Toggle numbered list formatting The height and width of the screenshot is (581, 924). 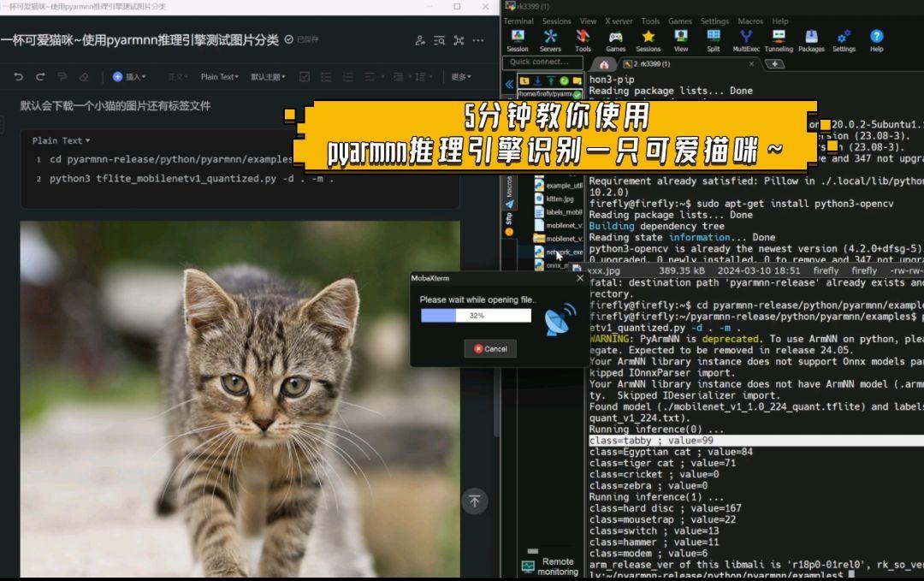coord(349,78)
